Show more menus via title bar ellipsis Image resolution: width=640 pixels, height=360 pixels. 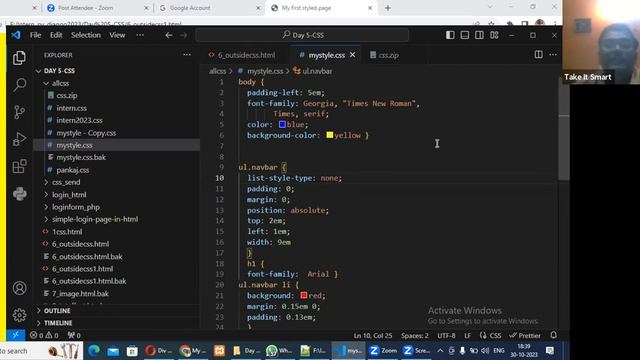point(140,35)
